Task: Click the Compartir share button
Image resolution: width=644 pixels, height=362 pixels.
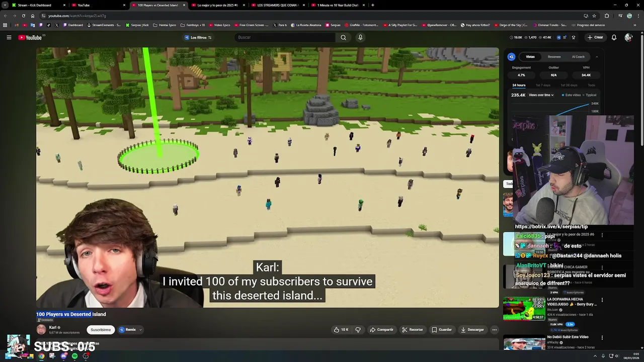Action: coord(381,330)
